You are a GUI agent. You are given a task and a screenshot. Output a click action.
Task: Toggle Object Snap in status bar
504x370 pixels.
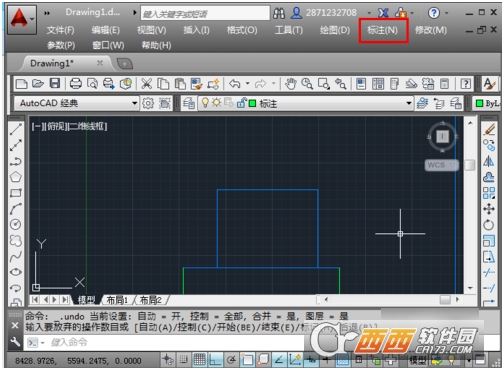(247, 360)
